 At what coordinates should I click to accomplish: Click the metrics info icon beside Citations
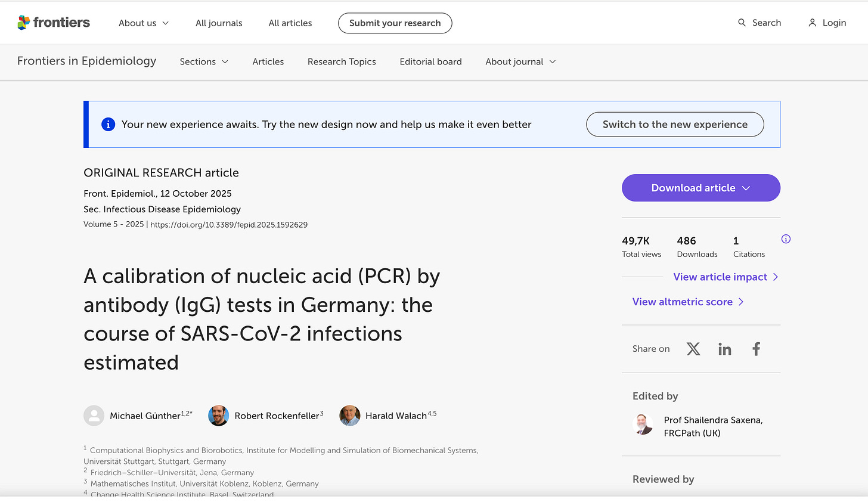[x=786, y=239]
